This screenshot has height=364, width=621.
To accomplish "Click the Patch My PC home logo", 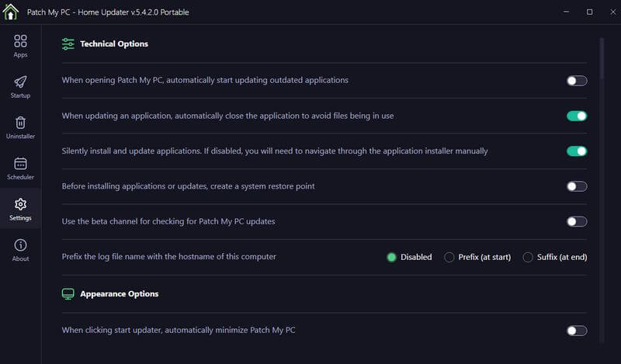I will (x=11, y=12).
